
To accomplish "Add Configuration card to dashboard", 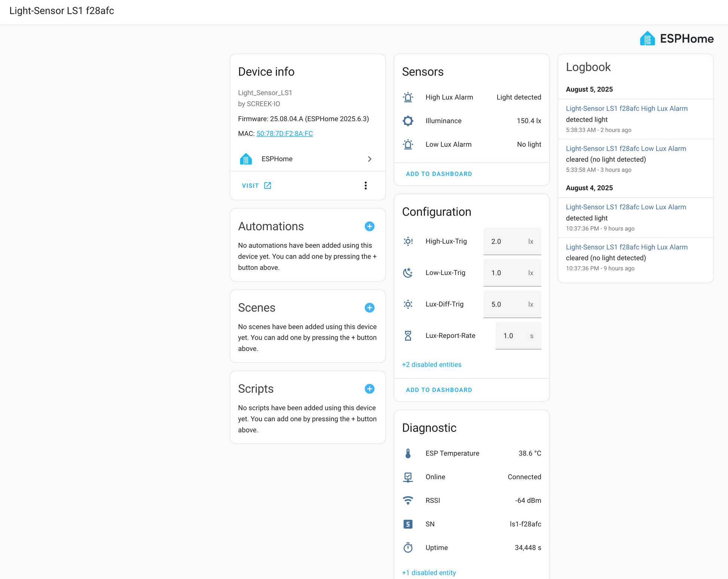I will pos(439,390).
